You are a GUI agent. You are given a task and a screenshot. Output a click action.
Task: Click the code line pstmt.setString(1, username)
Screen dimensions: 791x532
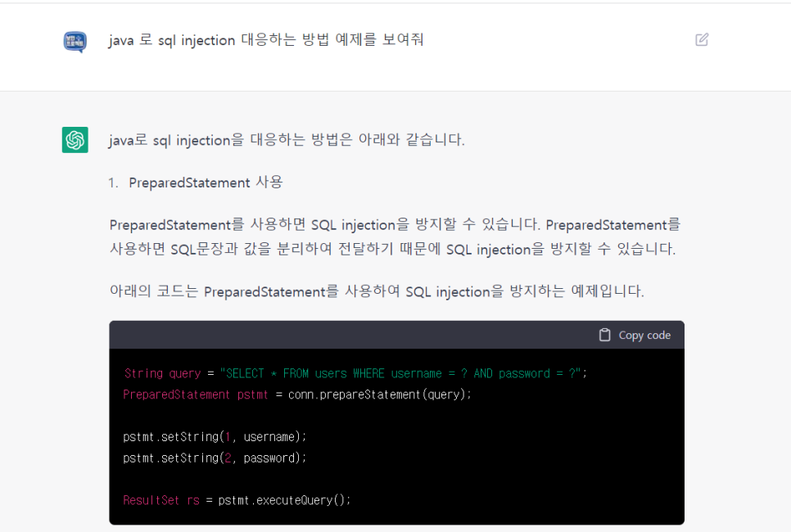(215, 437)
